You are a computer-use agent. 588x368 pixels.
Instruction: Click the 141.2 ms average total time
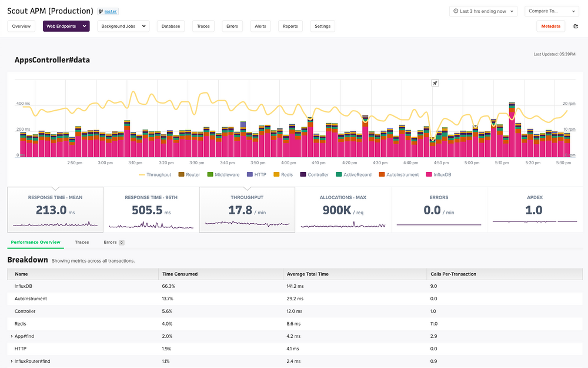295,286
